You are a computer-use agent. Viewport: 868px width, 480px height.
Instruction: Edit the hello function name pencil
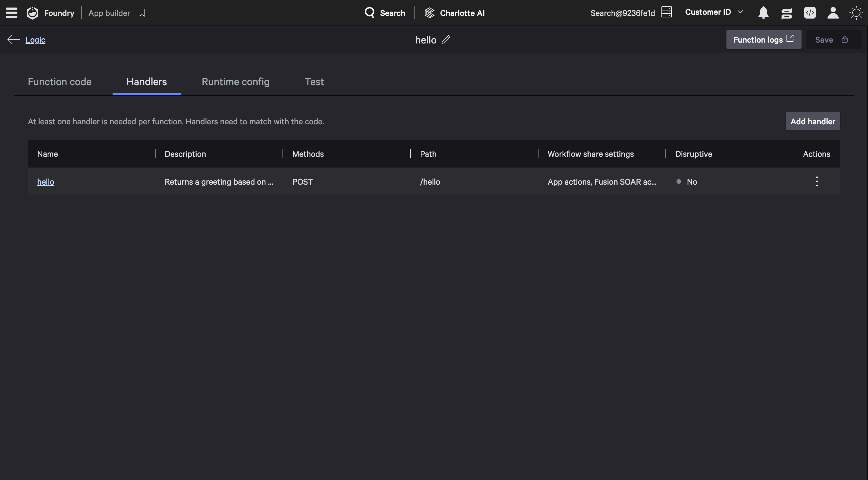click(x=446, y=39)
